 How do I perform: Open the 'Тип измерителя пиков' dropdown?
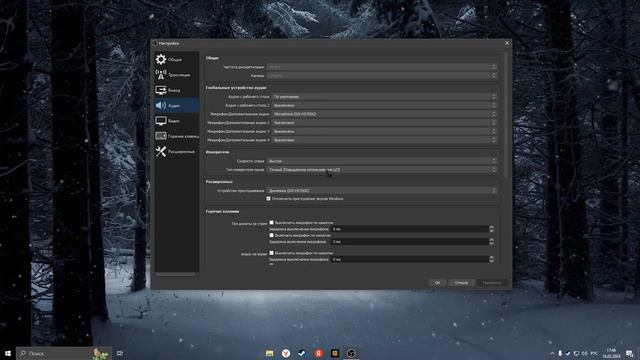click(x=382, y=170)
